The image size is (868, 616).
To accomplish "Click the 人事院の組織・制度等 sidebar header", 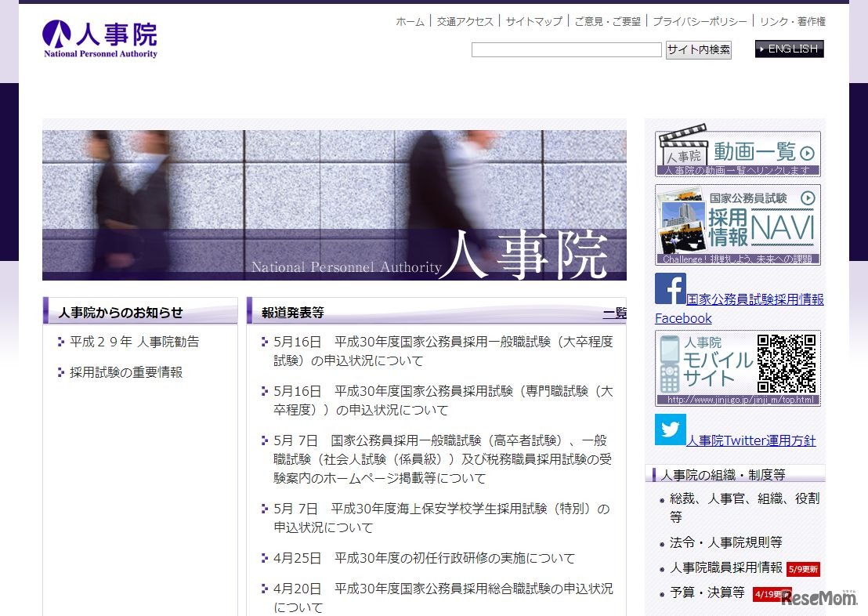I will [x=735, y=475].
